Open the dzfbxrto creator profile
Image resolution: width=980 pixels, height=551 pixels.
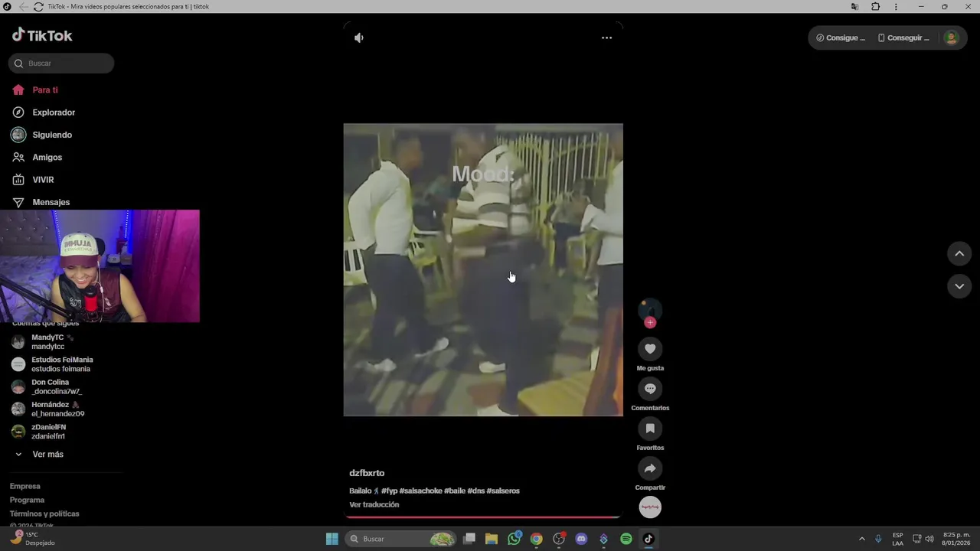[x=367, y=473]
